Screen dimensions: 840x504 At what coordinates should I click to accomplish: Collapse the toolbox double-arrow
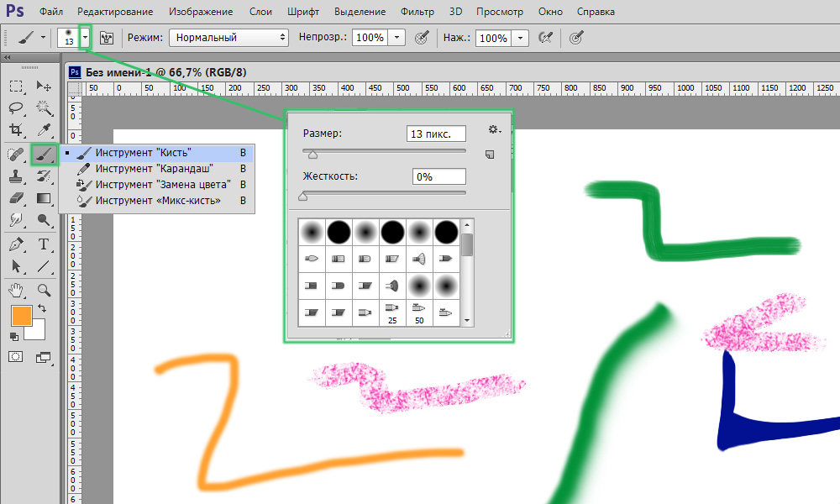(7, 57)
